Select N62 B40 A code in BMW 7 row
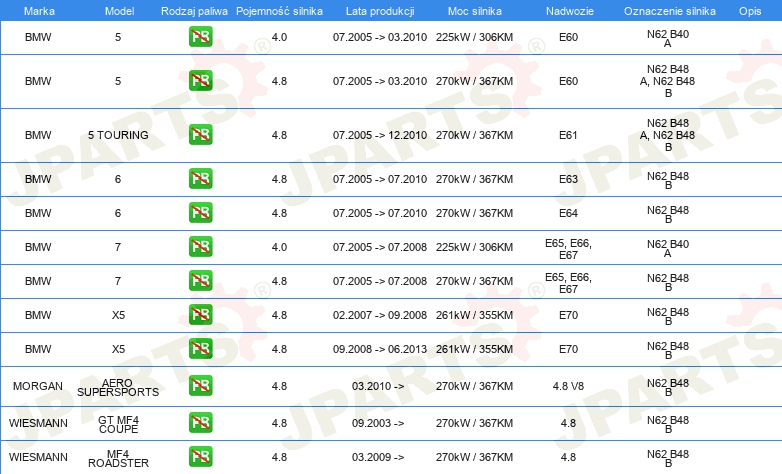The height and width of the screenshot is (474, 782). 668,248
